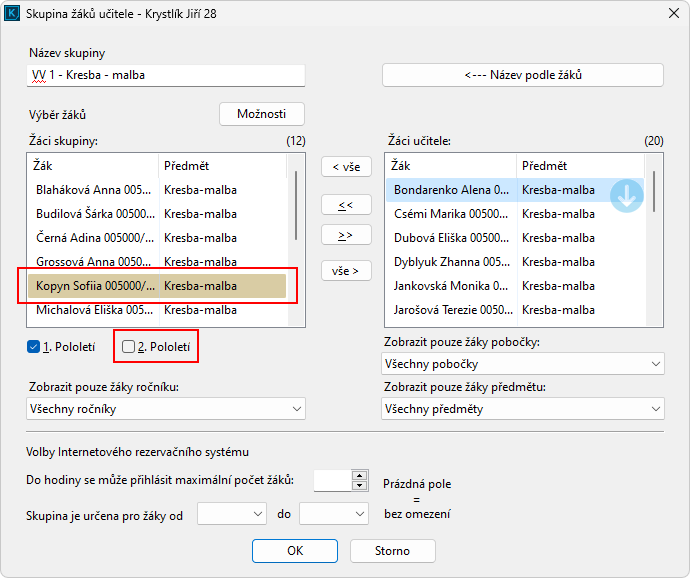Click the blue down-arrow icon on Bondarenko row
The height and width of the screenshot is (578, 690).
(627, 196)
